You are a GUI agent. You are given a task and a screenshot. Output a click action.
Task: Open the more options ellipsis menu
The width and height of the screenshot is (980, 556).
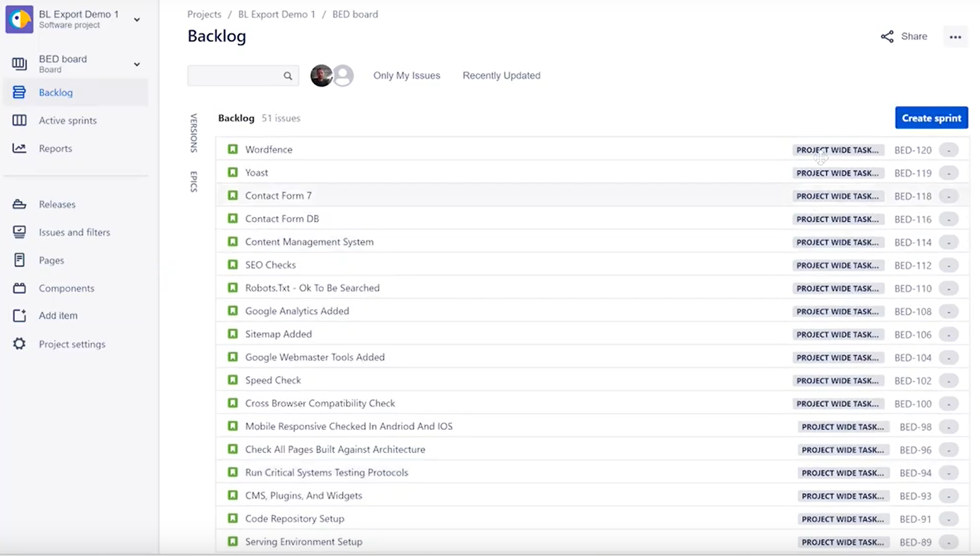pos(955,37)
